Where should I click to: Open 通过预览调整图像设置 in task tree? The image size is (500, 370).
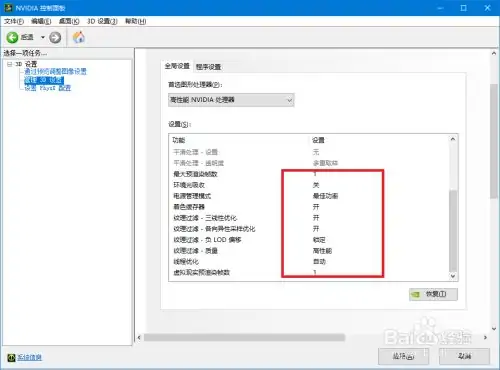(55, 72)
